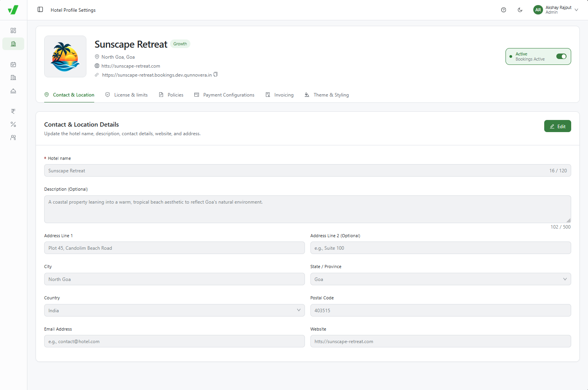The width and height of the screenshot is (588, 390).
Task: Open the Invoicing tab
Action: [x=280, y=95]
